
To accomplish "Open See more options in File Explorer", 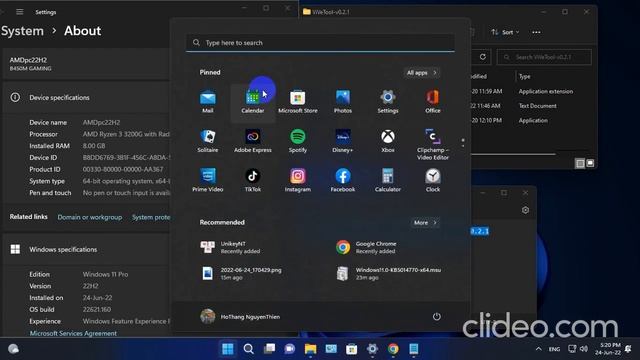I will [536, 32].
